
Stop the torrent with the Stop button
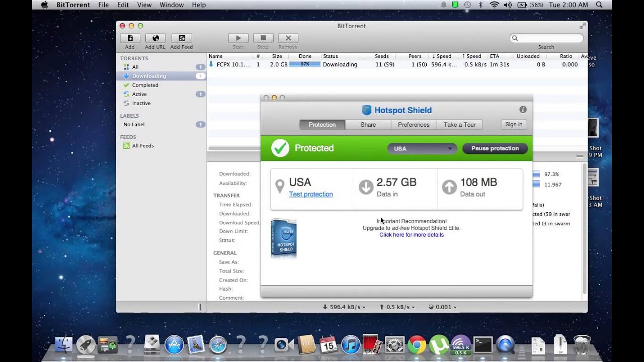[263, 38]
